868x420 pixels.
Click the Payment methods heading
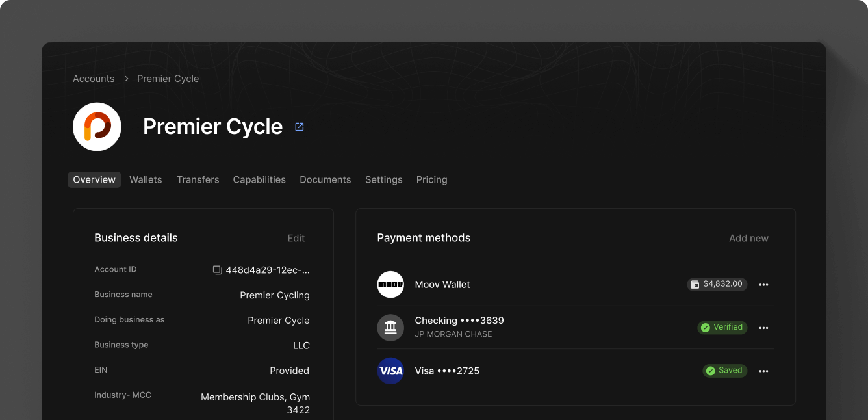coord(424,238)
